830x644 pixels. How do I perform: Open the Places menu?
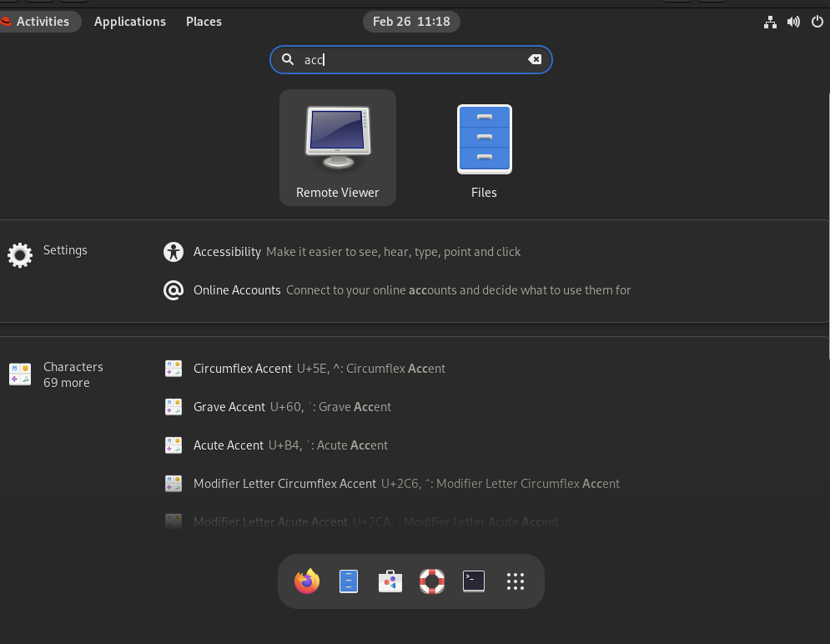tap(204, 22)
